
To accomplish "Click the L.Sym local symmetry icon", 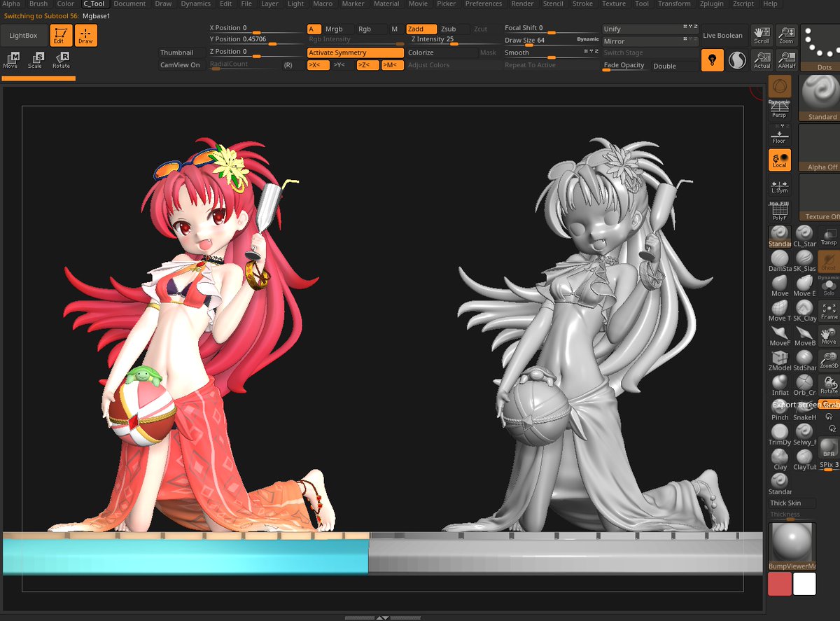I will (x=779, y=186).
